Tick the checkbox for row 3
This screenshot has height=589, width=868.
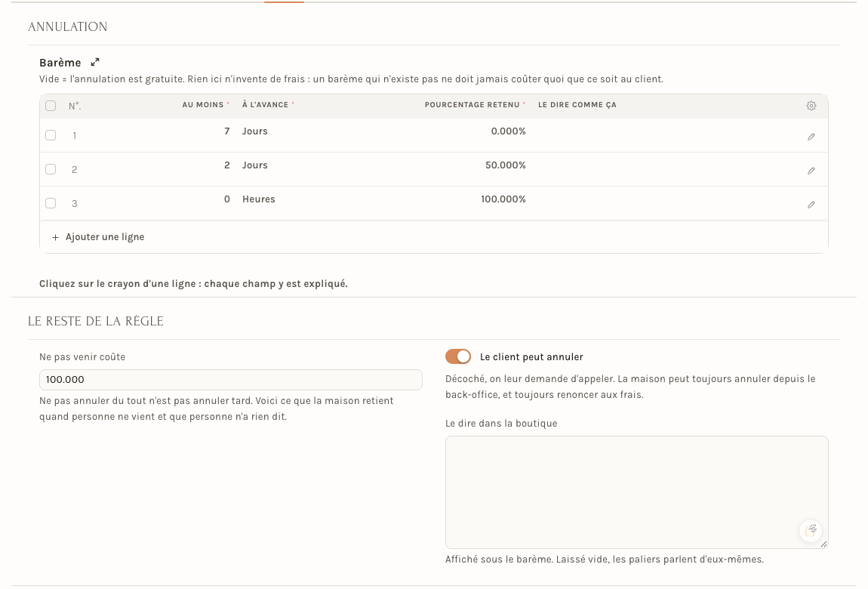(x=51, y=203)
